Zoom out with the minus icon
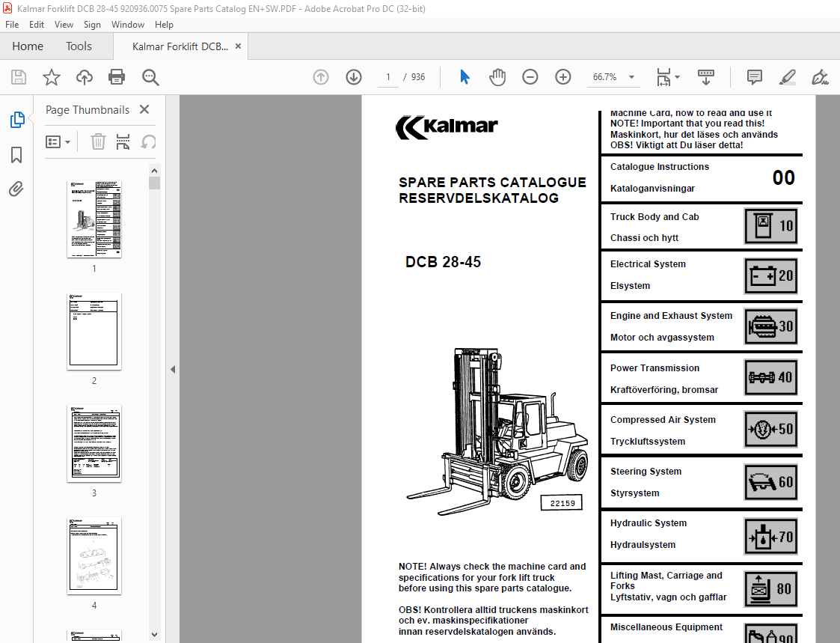This screenshot has width=840, height=643. click(530, 76)
